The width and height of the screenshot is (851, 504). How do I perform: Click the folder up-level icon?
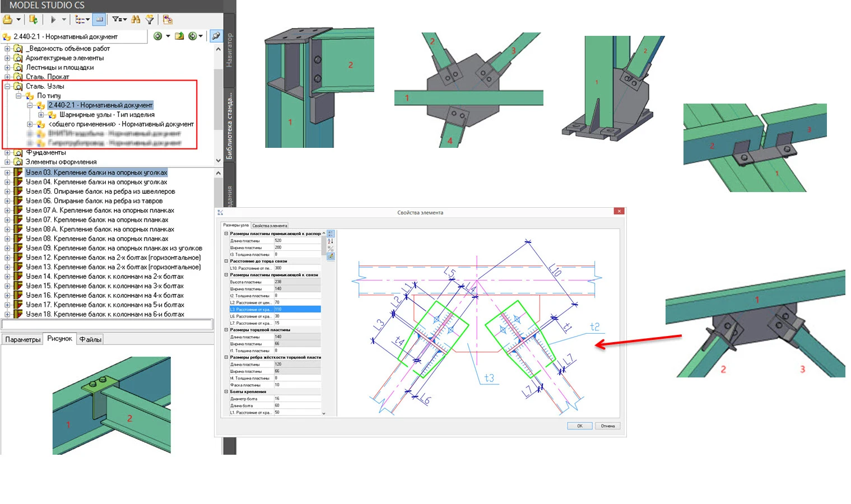point(179,36)
